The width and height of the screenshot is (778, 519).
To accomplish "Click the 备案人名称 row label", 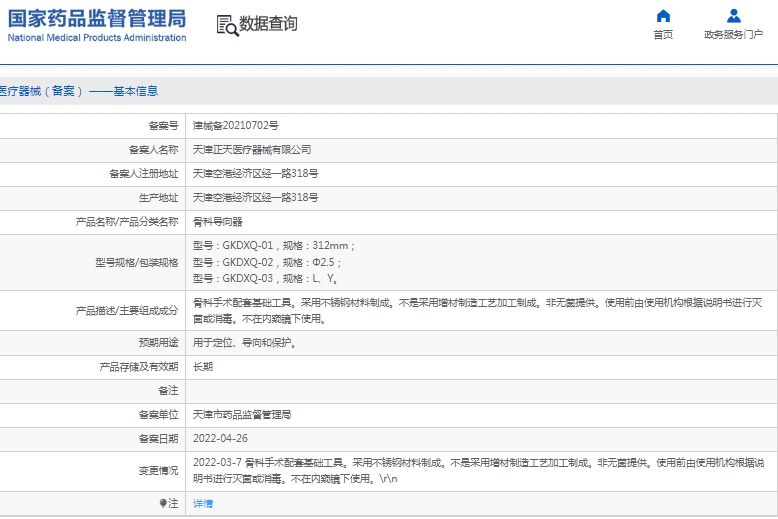I will point(153,149).
